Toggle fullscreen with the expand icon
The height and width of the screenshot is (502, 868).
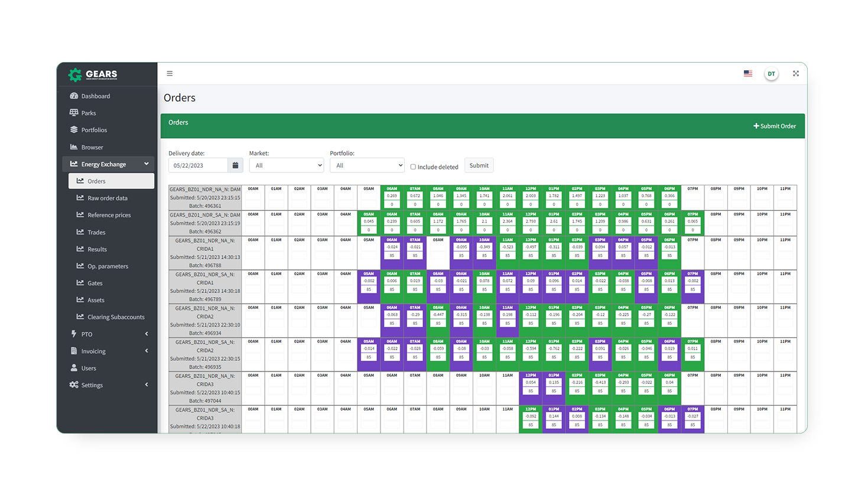pyautogui.click(x=796, y=74)
